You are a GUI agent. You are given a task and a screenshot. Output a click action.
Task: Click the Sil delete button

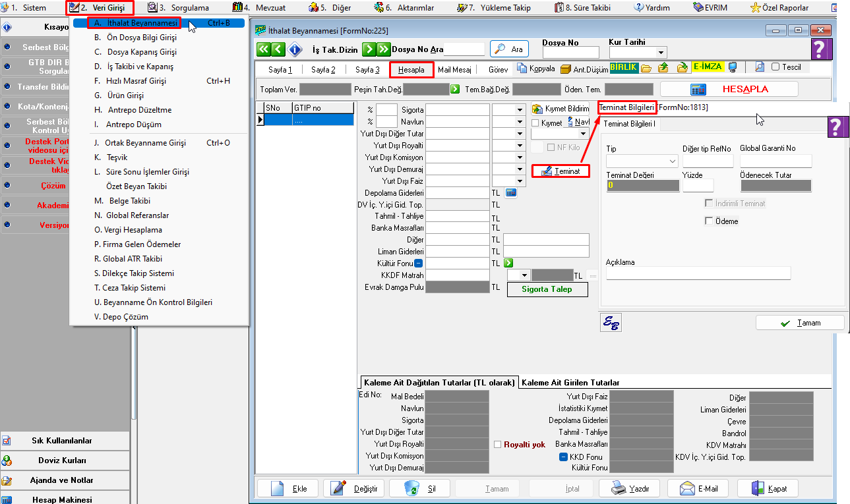(x=419, y=488)
